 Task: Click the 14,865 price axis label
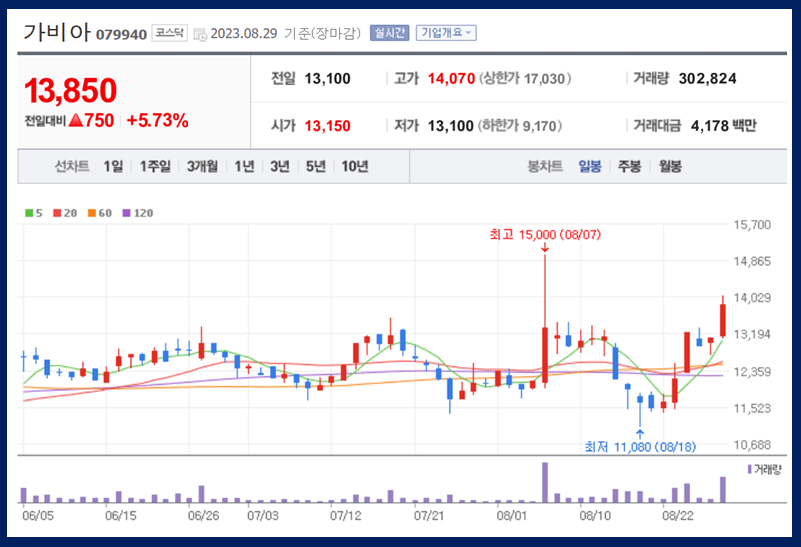tap(752, 261)
